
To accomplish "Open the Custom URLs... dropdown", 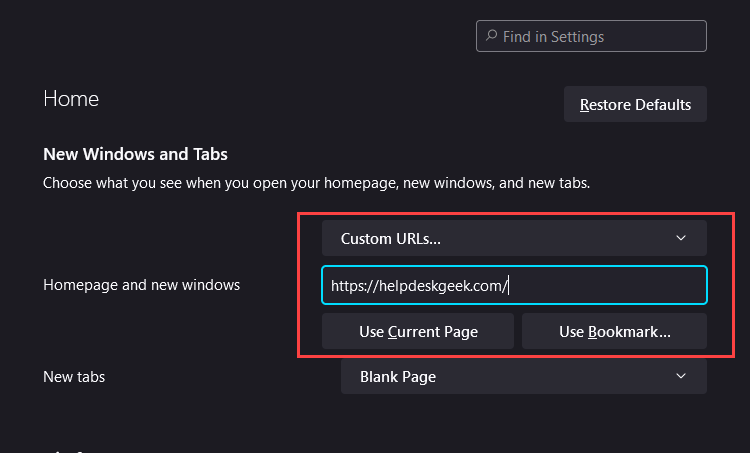I will [514, 238].
